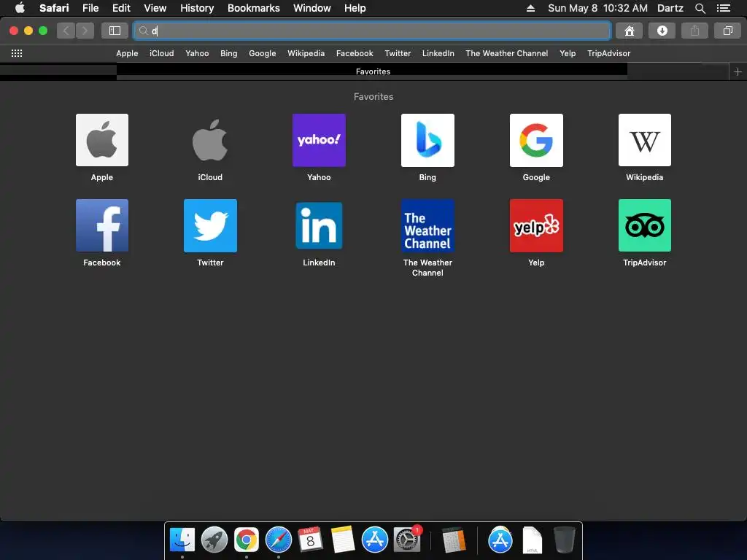
Task: Select the Favorites tab
Action: click(372, 71)
